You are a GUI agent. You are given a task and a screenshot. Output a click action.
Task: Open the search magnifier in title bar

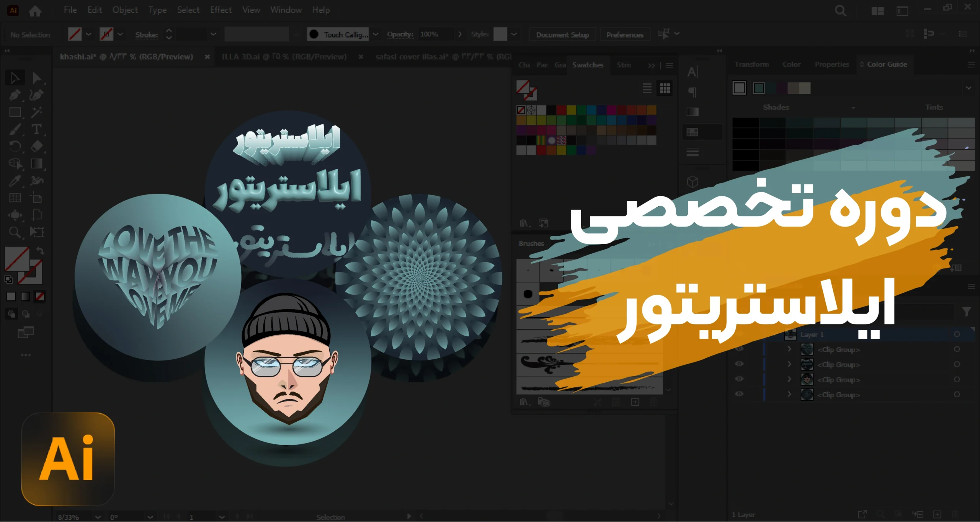841,11
